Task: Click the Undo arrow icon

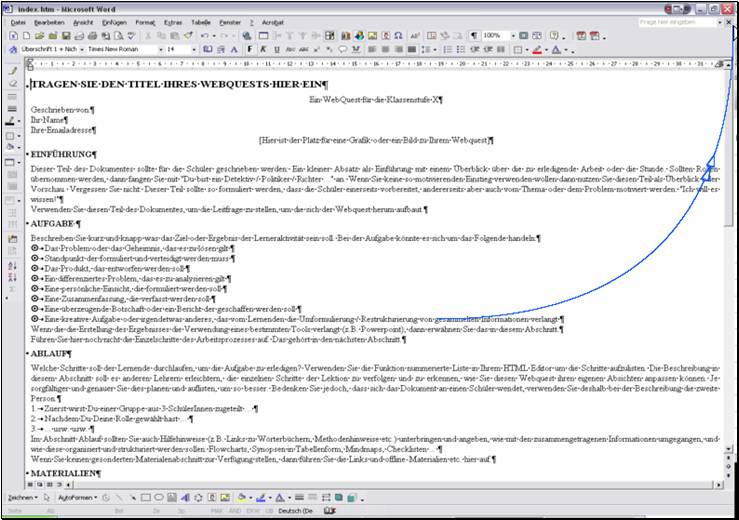Action: [x=203, y=35]
